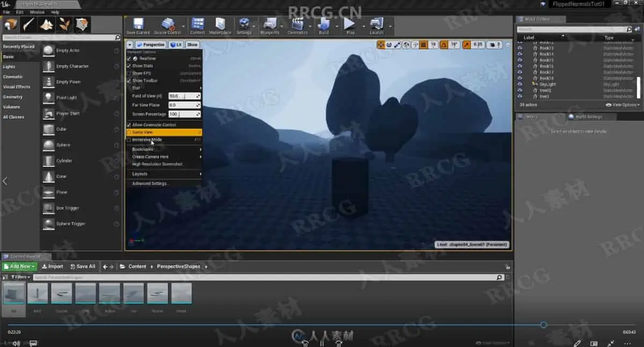Click the Build toolbar button
Viewport: 644px width, 347px height.
324,26
